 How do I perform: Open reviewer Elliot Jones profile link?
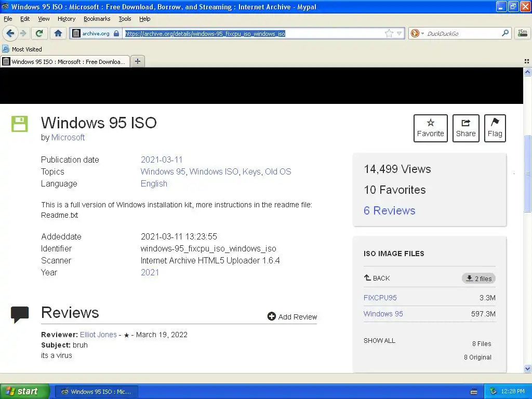pos(98,335)
